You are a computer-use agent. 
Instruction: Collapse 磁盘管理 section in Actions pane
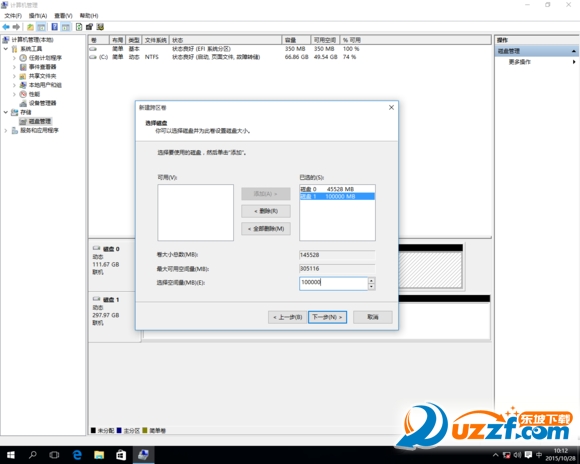tap(573, 51)
